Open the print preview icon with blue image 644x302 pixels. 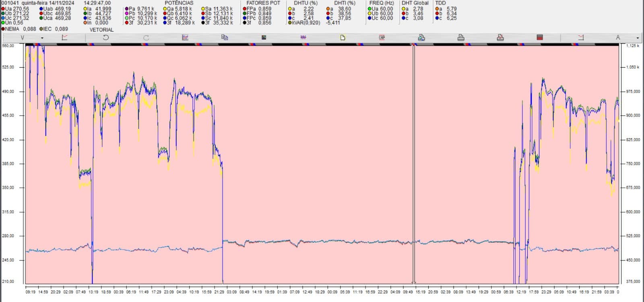[x=421, y=37]
